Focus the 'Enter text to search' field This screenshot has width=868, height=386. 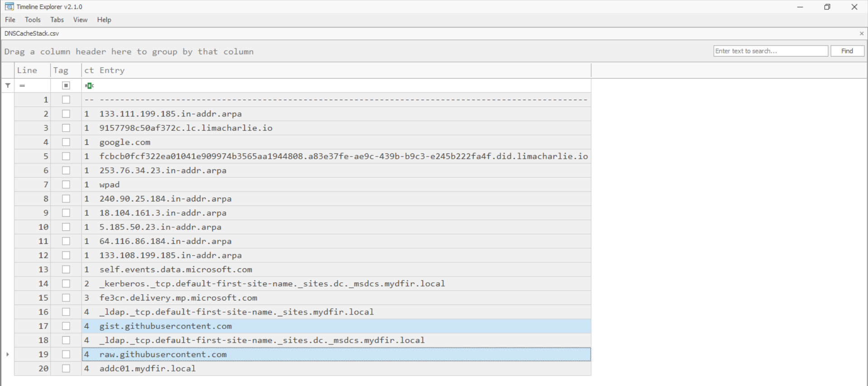coord(771,51)
